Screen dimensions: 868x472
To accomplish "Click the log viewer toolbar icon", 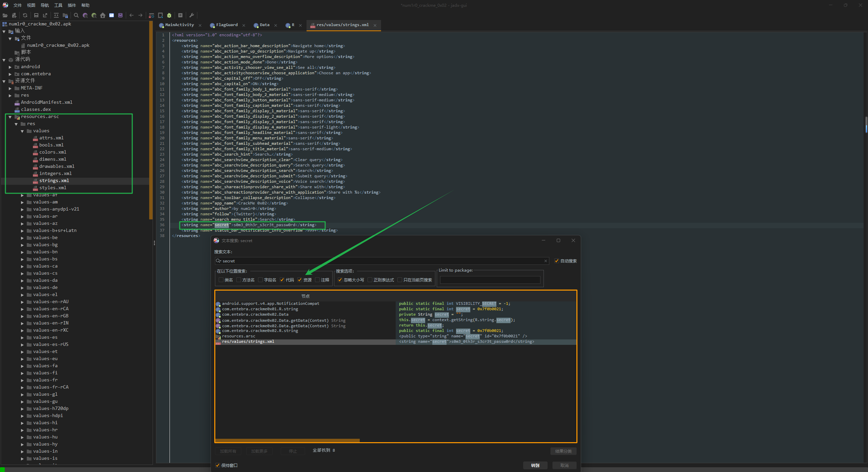I will click(180, 15).
